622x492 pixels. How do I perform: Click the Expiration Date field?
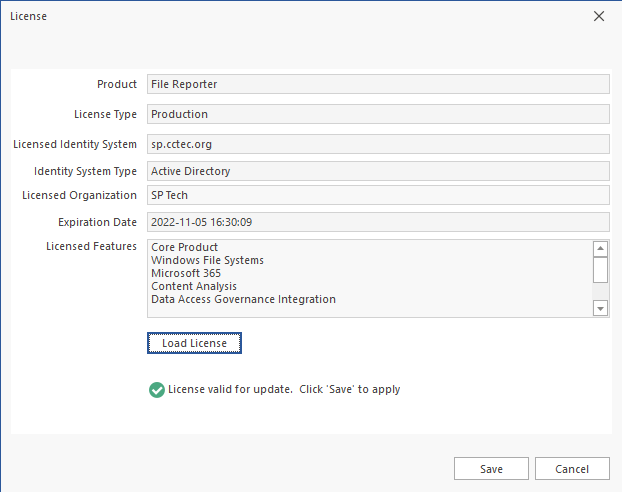tap(378, 222)
